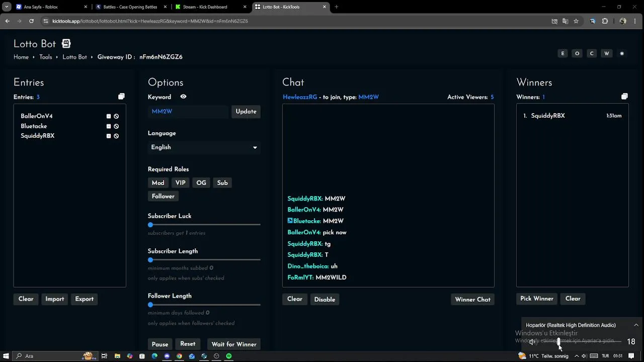Toggle the VIP required role

(x=180, y=183)
